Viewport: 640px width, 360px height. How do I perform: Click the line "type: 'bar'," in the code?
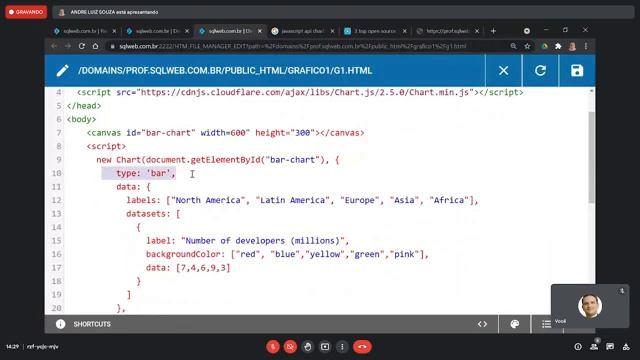tap(145, 173)
